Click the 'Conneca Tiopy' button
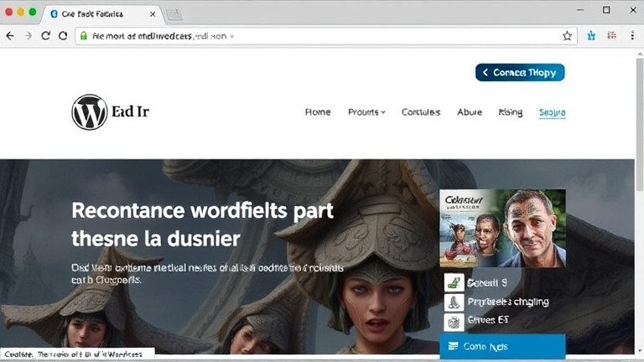644x362 pixels. point(520,72)
